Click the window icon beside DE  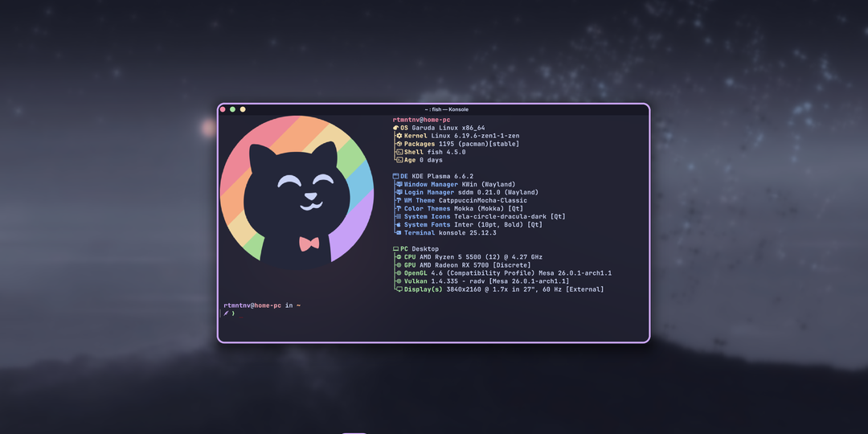tap(395, 176)
